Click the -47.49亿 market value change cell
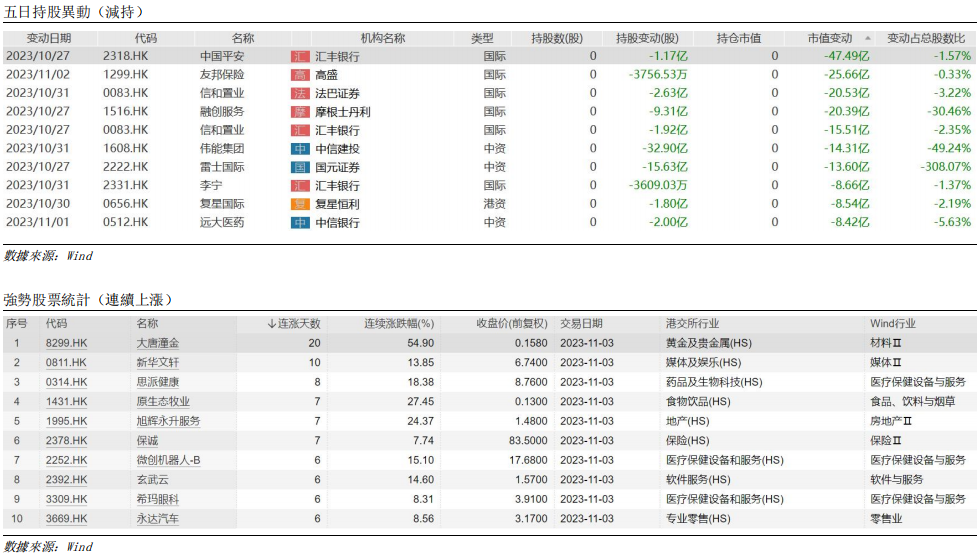 click(x=846, y=56)
